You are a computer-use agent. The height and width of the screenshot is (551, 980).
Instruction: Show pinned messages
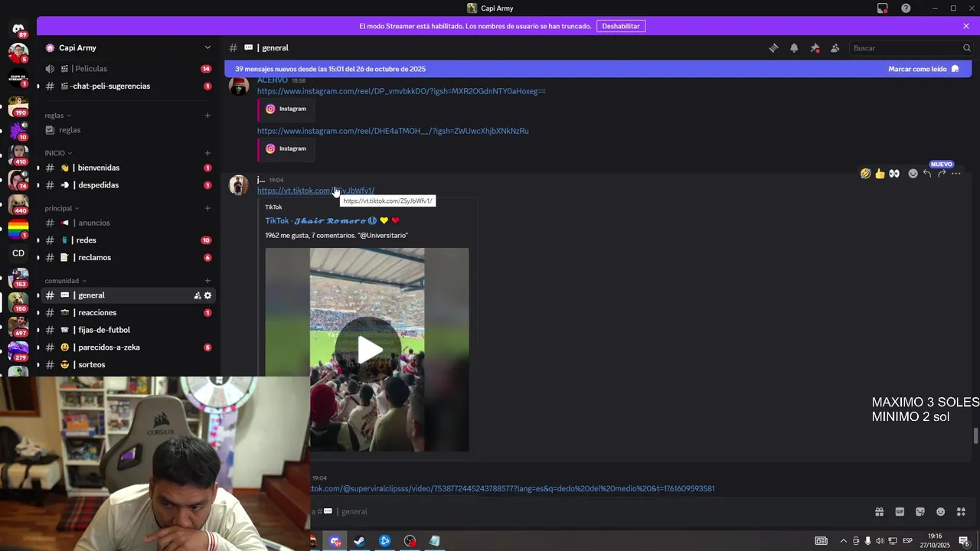815,47
